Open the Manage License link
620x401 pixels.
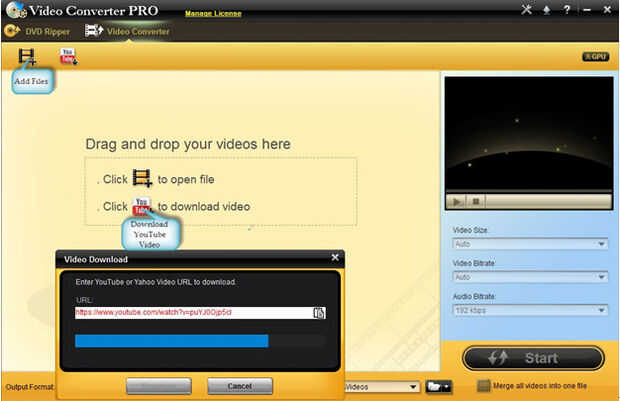(x=213, y=13)
